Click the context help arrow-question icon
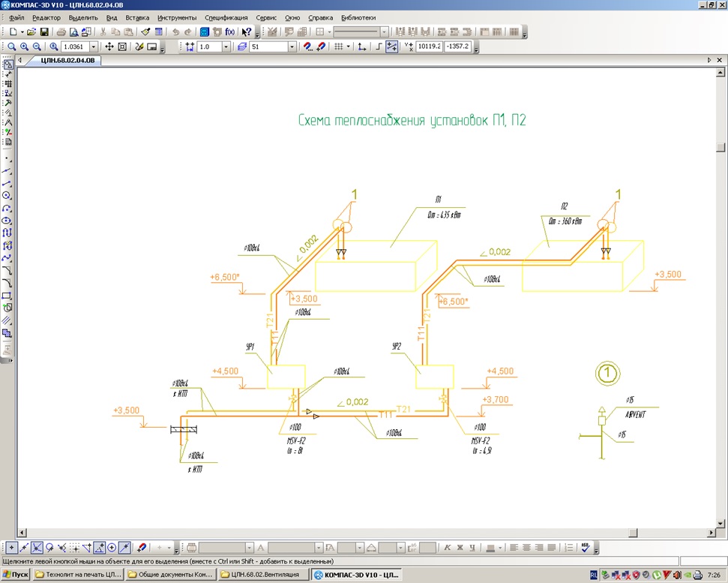This screenshot has height=583, width=728. [x=247, y=32]
